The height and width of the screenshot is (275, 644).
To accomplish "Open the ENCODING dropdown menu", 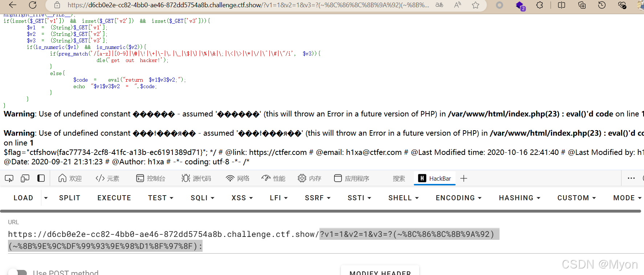I will [459, 198].
